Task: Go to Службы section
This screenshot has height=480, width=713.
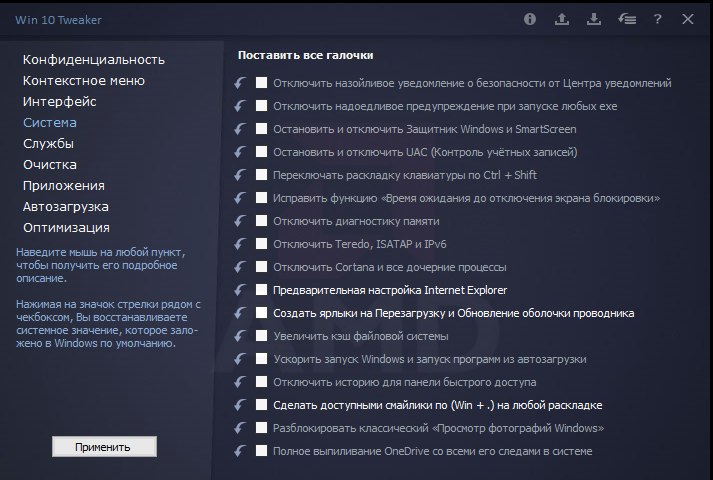Action: pos(48,144)
